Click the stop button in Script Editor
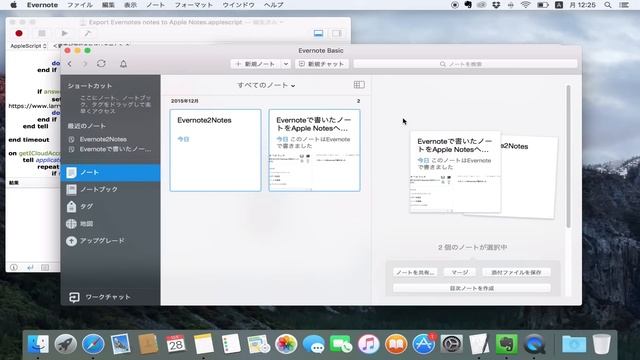The image size is (640, 360). 42,33
